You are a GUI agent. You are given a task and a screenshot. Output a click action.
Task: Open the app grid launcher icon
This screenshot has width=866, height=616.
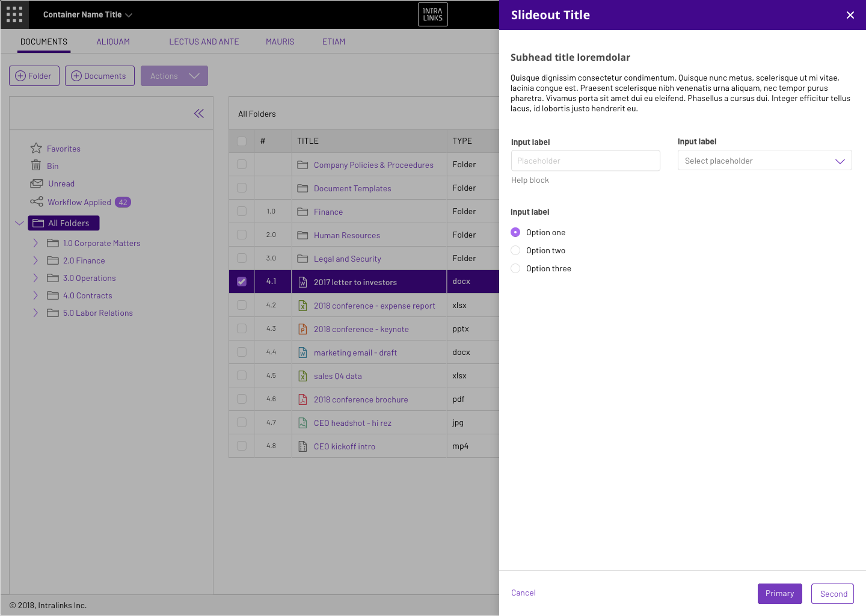click(x=14, y=14)
